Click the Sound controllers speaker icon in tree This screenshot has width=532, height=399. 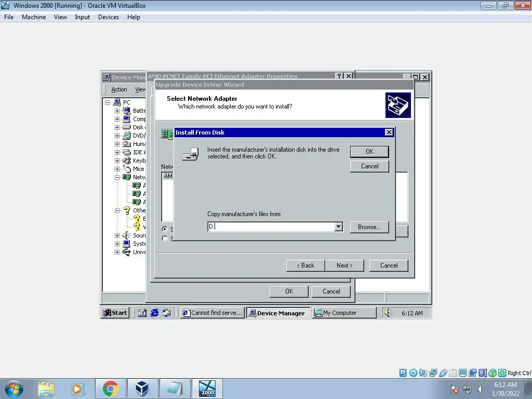(127, 235)
